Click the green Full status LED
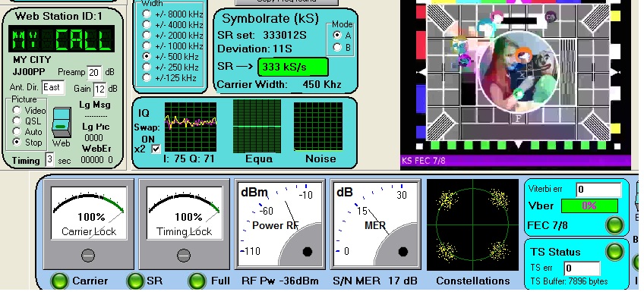 (x=197, y=281)
